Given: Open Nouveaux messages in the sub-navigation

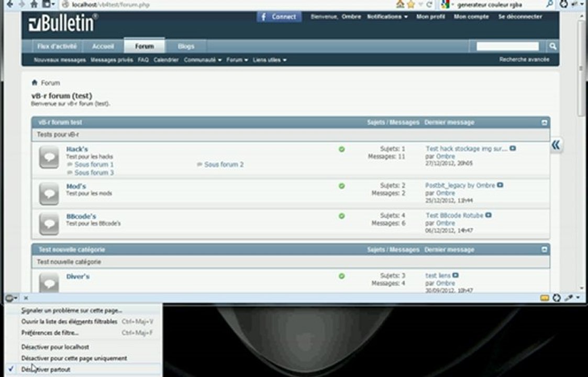Looking at the screenshot, I should [60, 60].
